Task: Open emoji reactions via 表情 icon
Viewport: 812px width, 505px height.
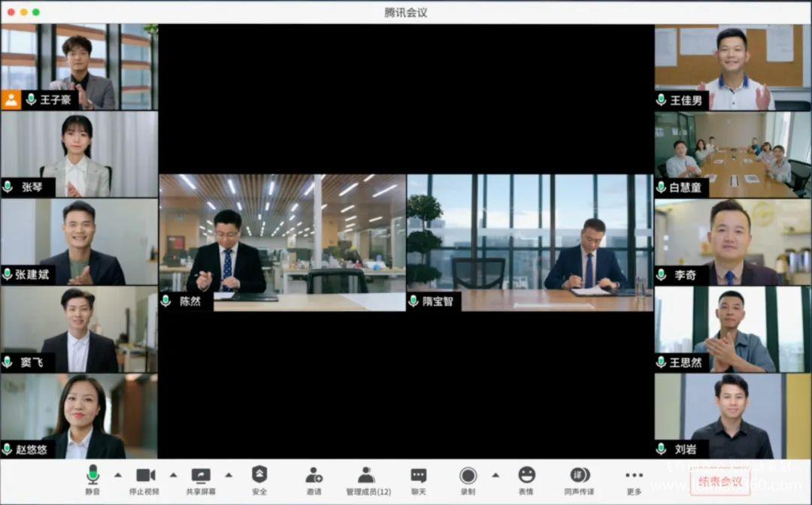Action: coord(526,475)
